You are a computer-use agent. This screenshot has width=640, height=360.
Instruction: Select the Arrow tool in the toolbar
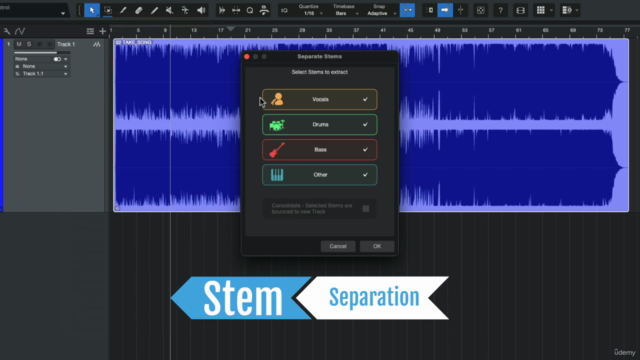(x=92, y=10)
